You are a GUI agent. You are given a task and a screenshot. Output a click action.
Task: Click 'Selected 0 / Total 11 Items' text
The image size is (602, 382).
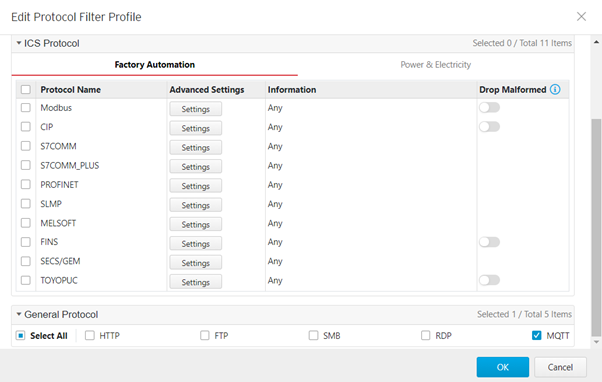(x=522, y=43)
